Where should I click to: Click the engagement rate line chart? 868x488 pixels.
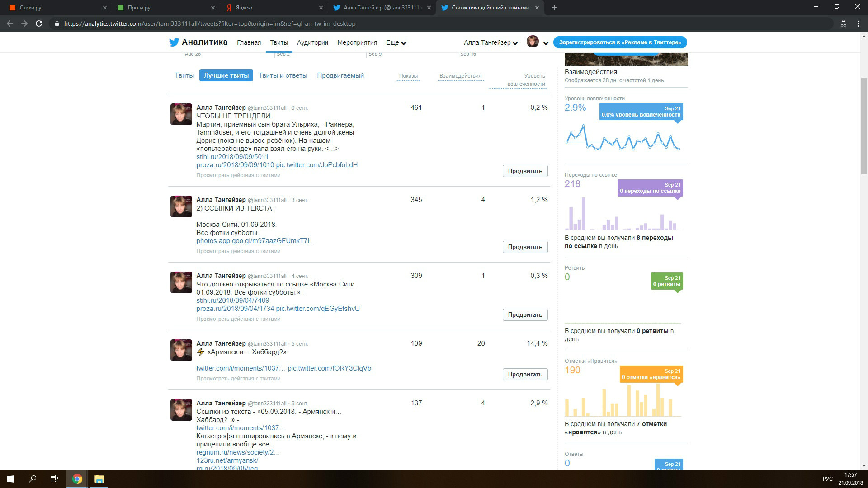[x=623, y=137]
